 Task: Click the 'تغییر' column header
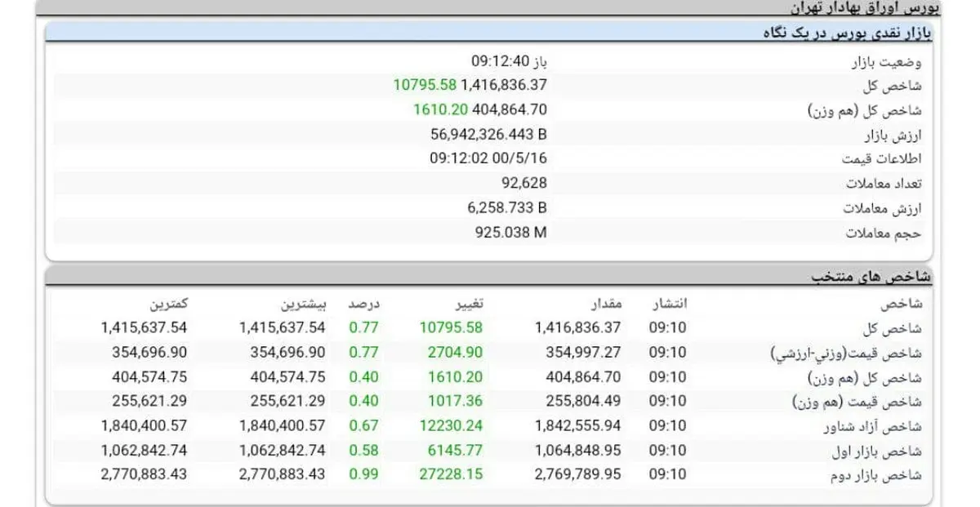[468, 304]
